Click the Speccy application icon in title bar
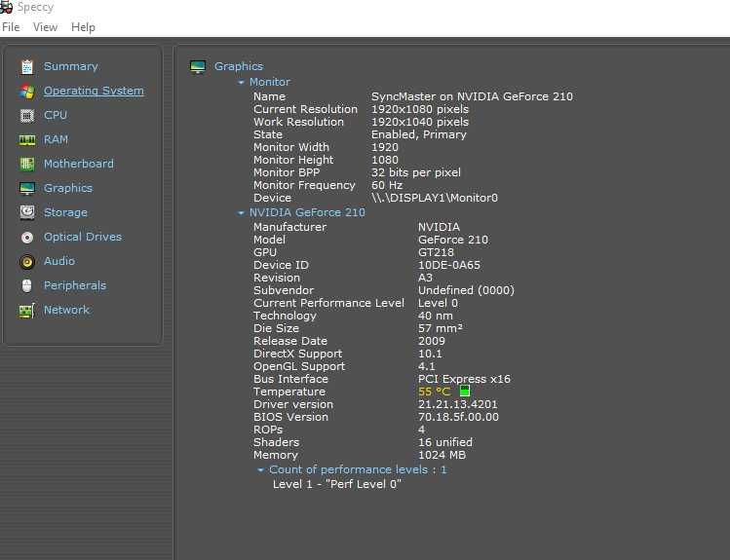The height and width of the screenshot is (560, 730). coord(6,7)
